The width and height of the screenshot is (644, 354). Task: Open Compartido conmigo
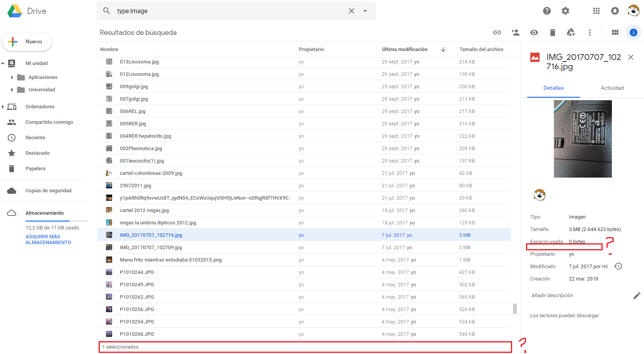pyautogui.click(x=49, y=122)
